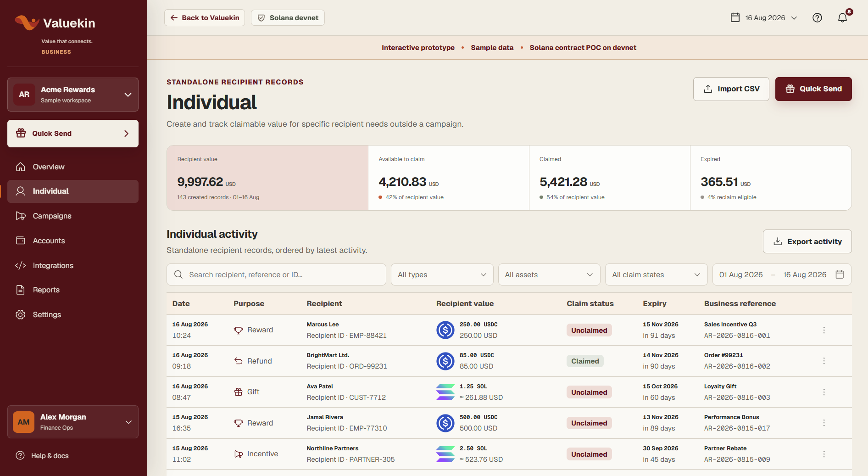
Task: Click the USDC coin icon for BrightMart Ltd.
Action: click(445, 361)
